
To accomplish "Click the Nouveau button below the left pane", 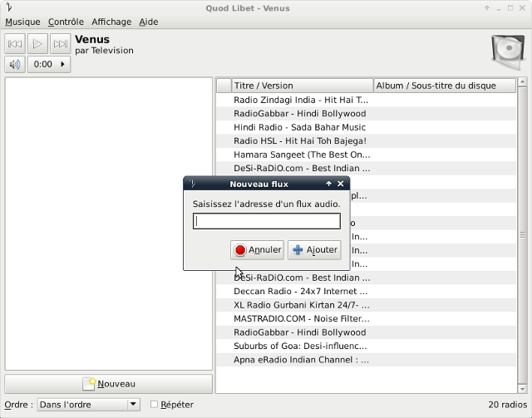I will (109, 384).
